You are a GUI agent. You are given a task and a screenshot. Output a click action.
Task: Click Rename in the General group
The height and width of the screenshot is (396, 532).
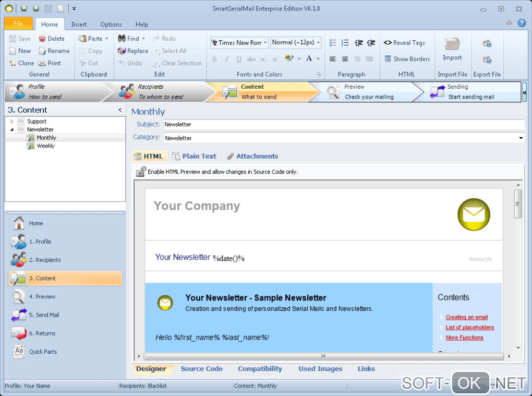coord(54,51)
